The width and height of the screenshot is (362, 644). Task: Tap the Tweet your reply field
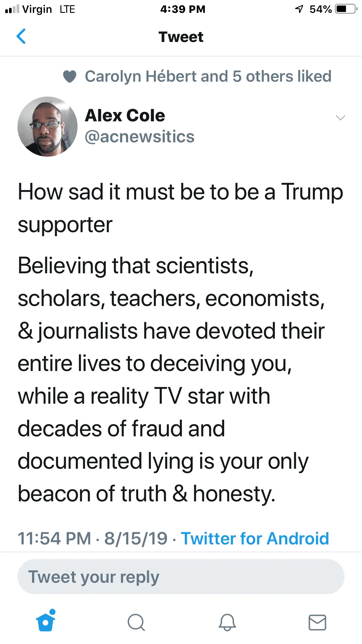(181, 577)
